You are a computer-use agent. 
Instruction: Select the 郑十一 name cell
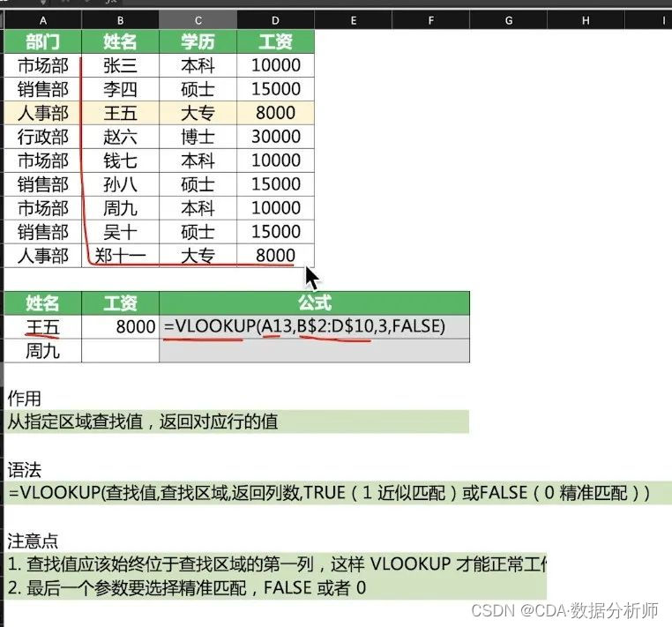[121, 256]
